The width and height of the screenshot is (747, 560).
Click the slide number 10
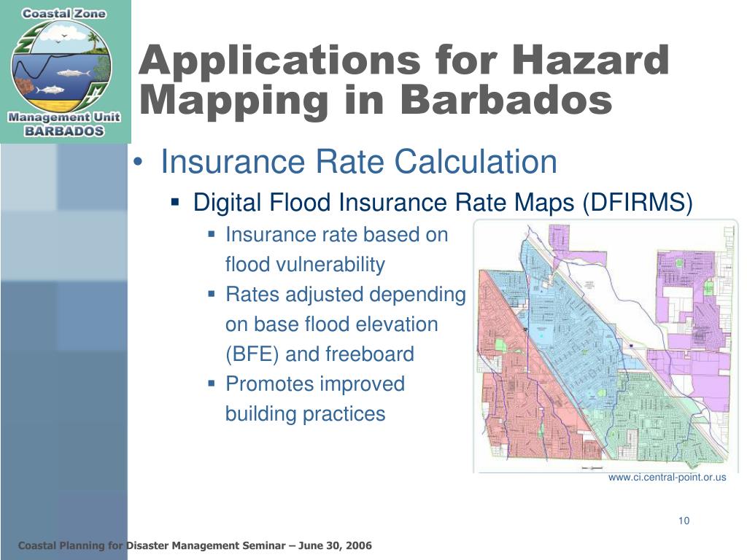[684, 521]
